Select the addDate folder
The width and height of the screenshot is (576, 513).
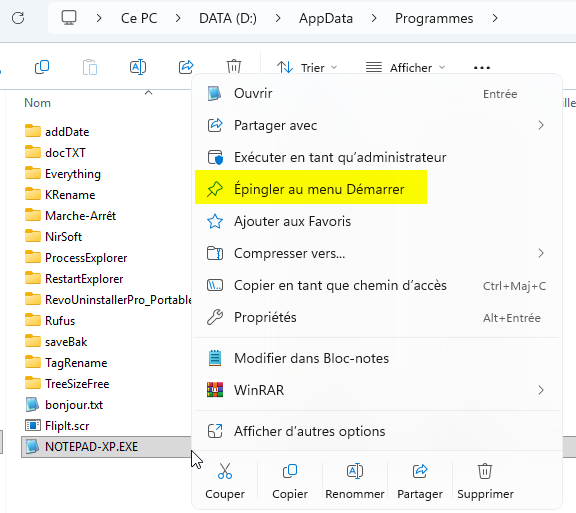57,132
